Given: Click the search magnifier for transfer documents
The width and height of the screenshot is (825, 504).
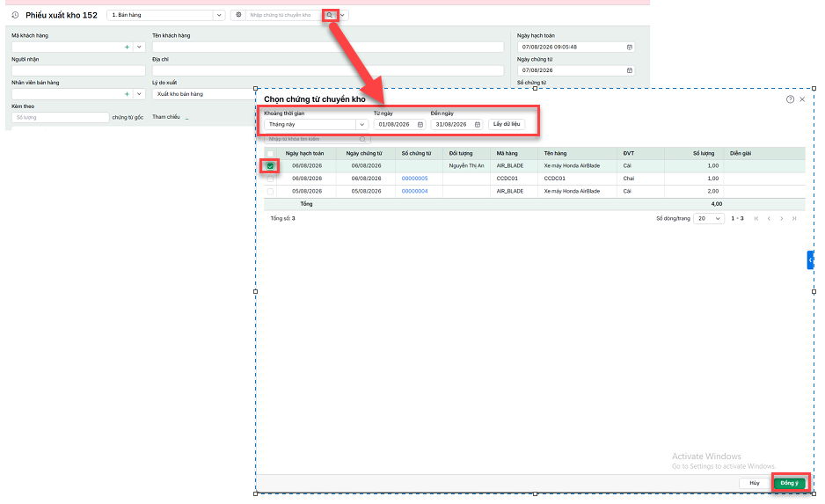Looking at the screenshot, I should click(x=330, y=15).
